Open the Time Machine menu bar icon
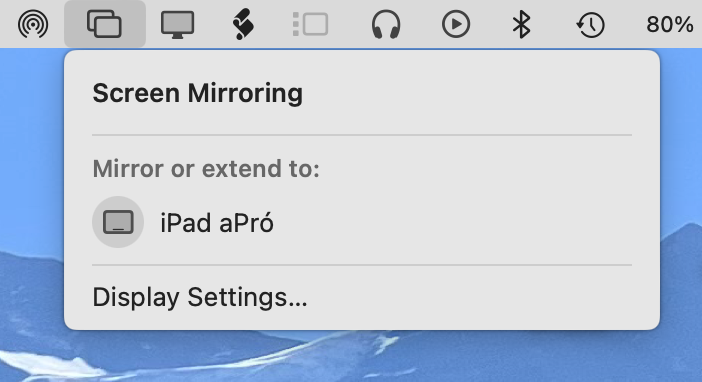The image size is (702, 382). [x=591, y=25]
